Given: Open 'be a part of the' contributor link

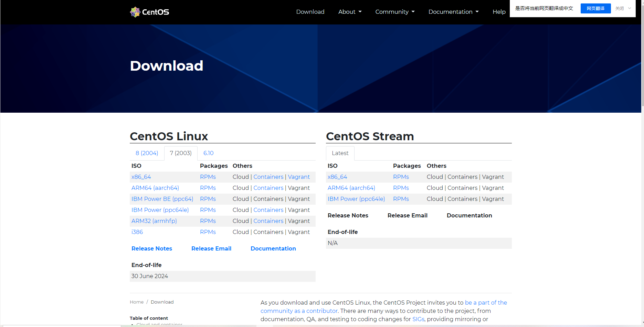Looking at the screenshot, I should (x=486, y=303).
